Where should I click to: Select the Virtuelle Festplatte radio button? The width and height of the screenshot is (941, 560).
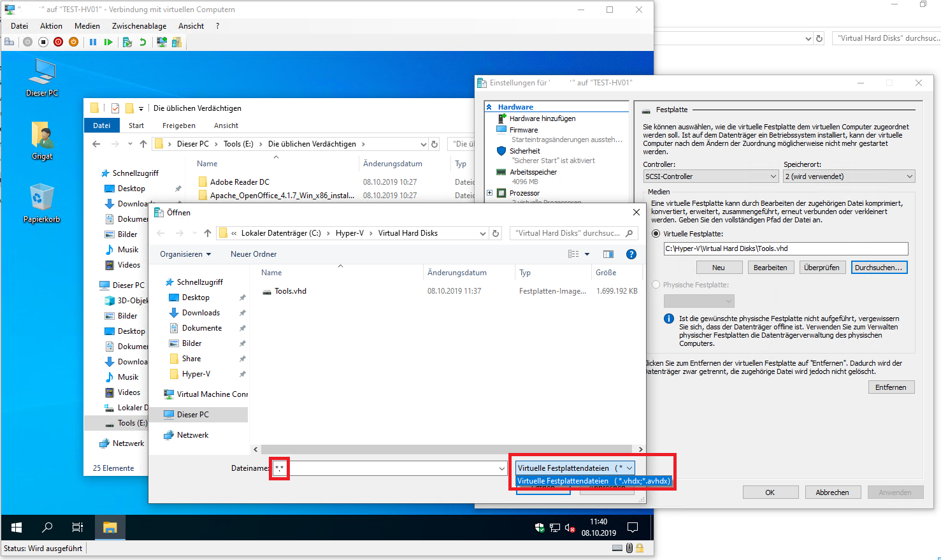(x=656, y=234)
